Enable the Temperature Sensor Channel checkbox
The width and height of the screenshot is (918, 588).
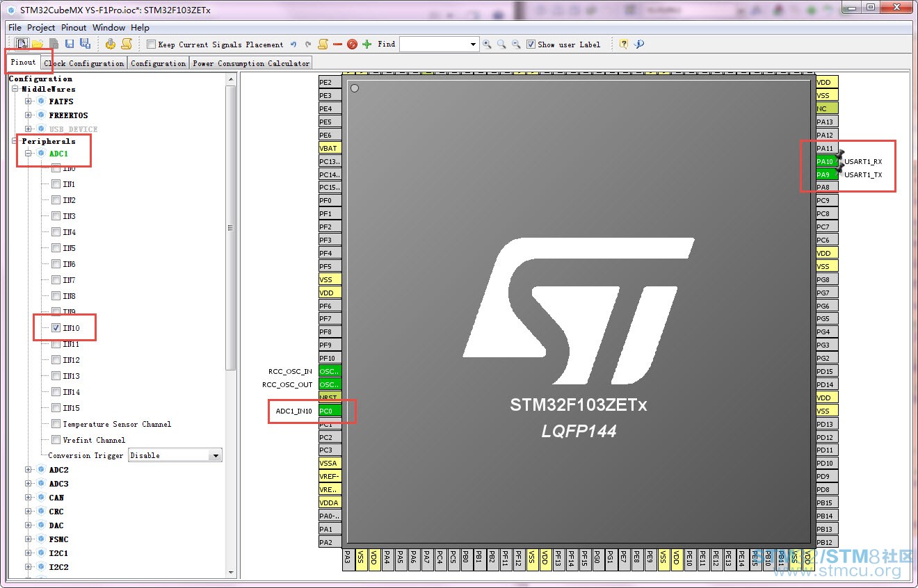click(56, 424)
